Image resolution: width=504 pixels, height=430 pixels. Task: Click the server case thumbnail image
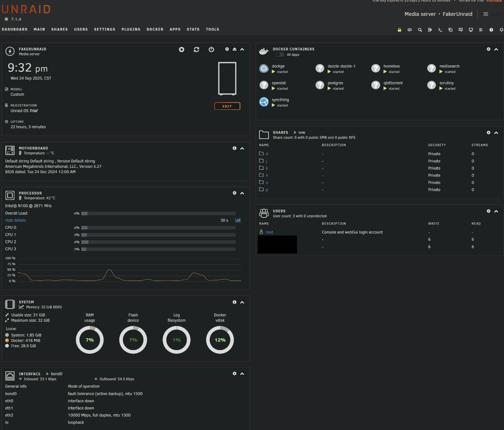(227, 79)
